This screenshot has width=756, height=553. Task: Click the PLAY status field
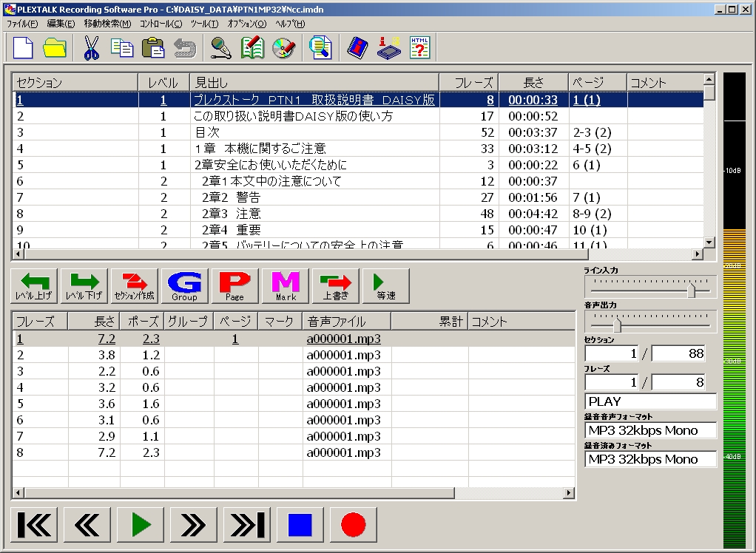(650, 401)
